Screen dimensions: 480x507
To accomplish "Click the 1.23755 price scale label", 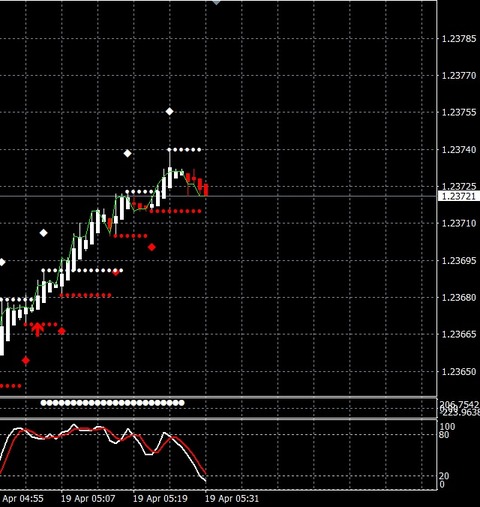I will pyautogui.click(x=459, y=112).
